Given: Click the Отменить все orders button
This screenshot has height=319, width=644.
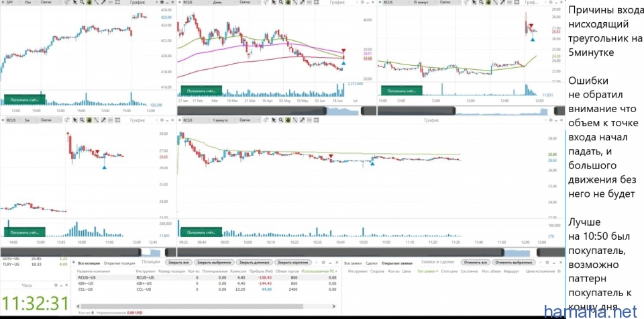Looking at the screenshot, I should click(475, 263).
